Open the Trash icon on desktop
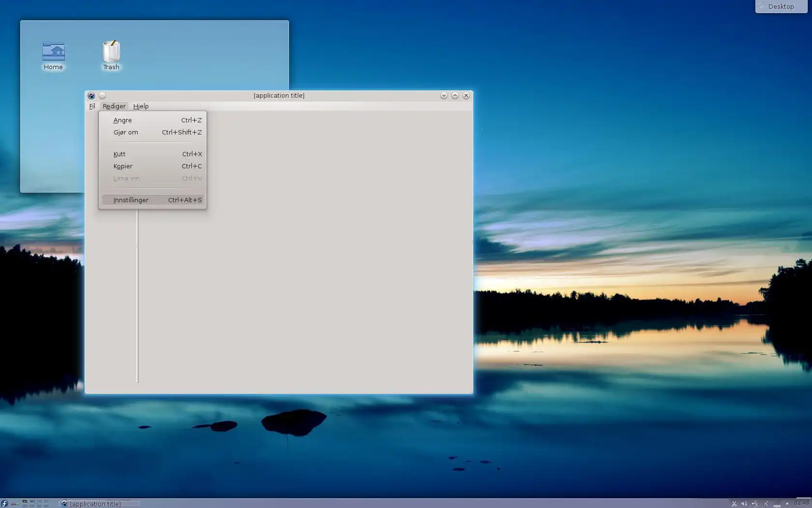 pos(111,56)
